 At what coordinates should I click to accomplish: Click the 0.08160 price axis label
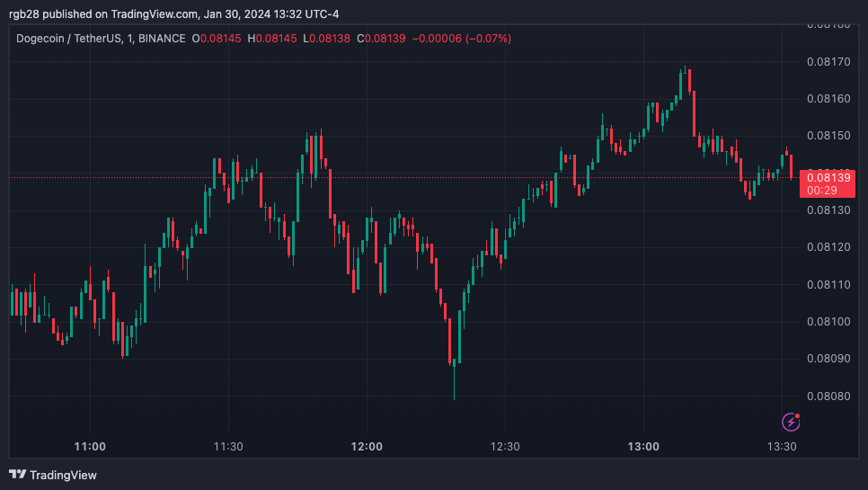[828, 99]
